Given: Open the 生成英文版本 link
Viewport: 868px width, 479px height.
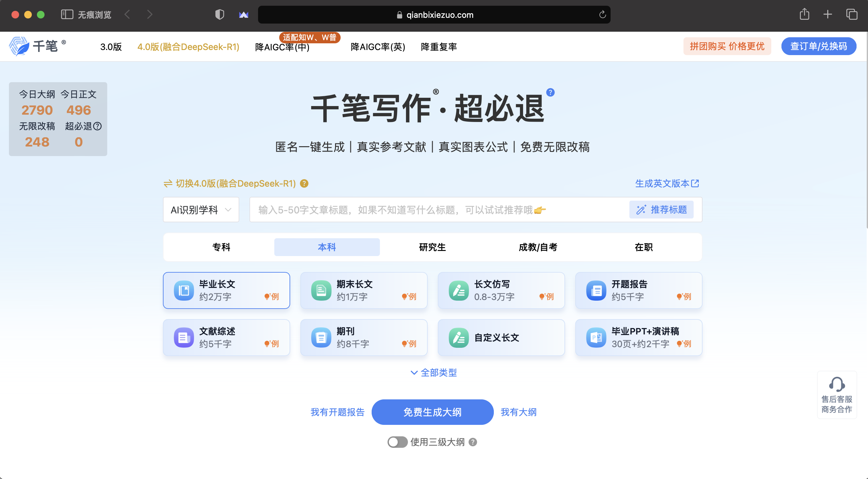Looking at the screenshot, I should tap(667, 183).
